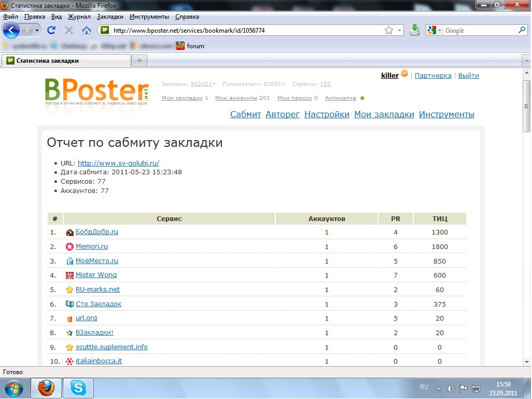Click the network tray icon
The image size is (532, 399).
pyautogui.click(x=476, y=389)
